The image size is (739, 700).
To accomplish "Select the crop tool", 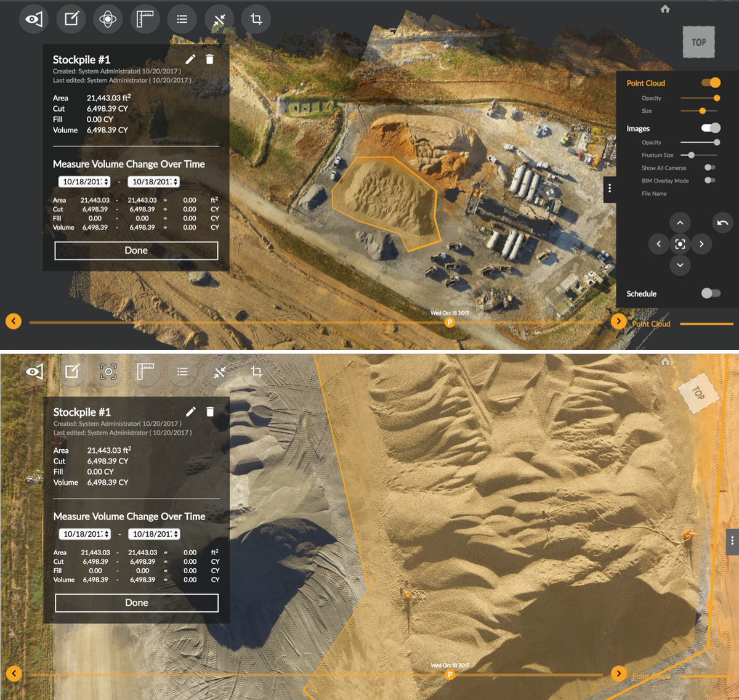I will click(x=256, y=18).
